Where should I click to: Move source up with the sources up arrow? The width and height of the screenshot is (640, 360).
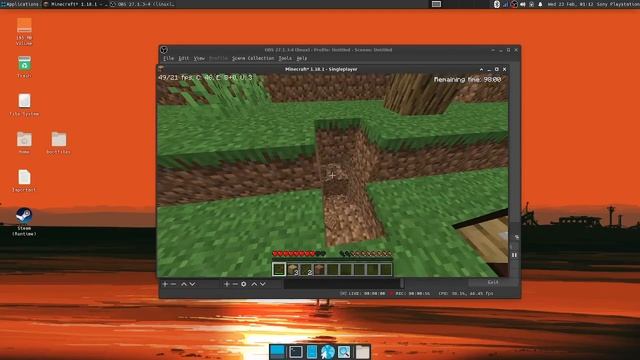(x=254, y=284)
